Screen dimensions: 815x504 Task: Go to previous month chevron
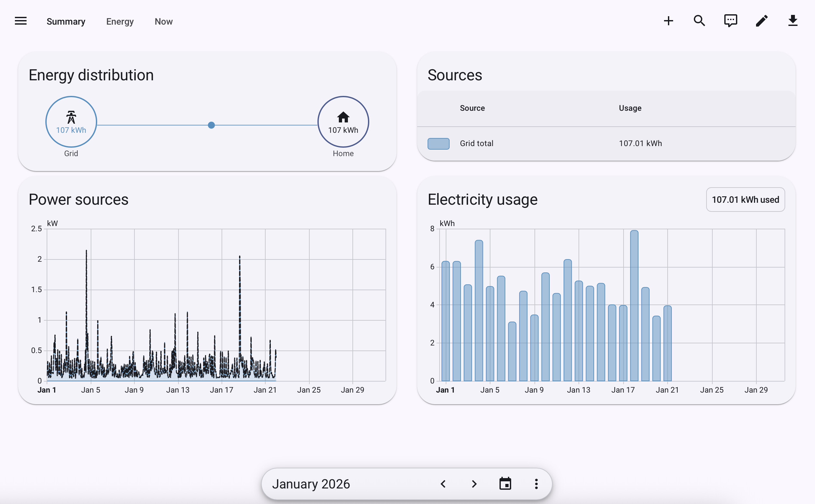tap(443, 484)
